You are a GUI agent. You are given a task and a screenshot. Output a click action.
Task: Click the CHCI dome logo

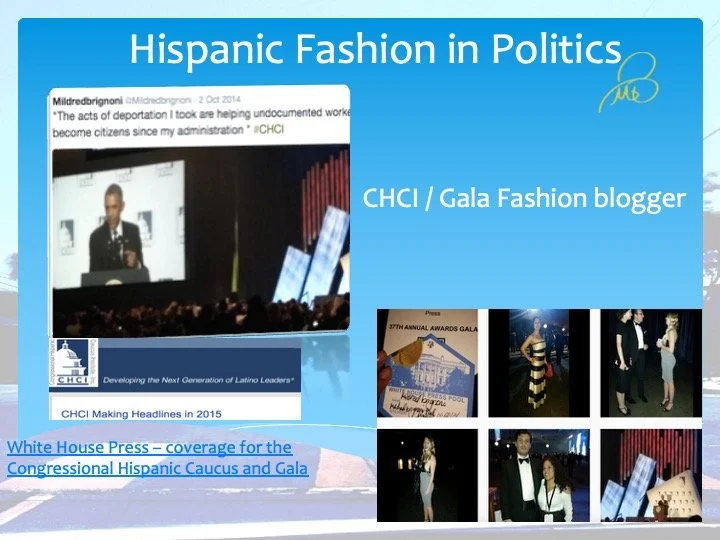tap(73, 363)
